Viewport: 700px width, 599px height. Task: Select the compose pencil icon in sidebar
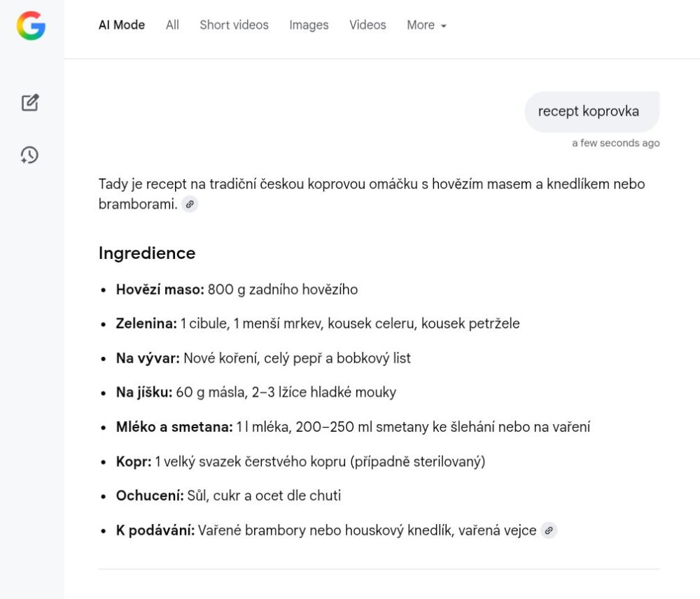(x=29, y=102)
